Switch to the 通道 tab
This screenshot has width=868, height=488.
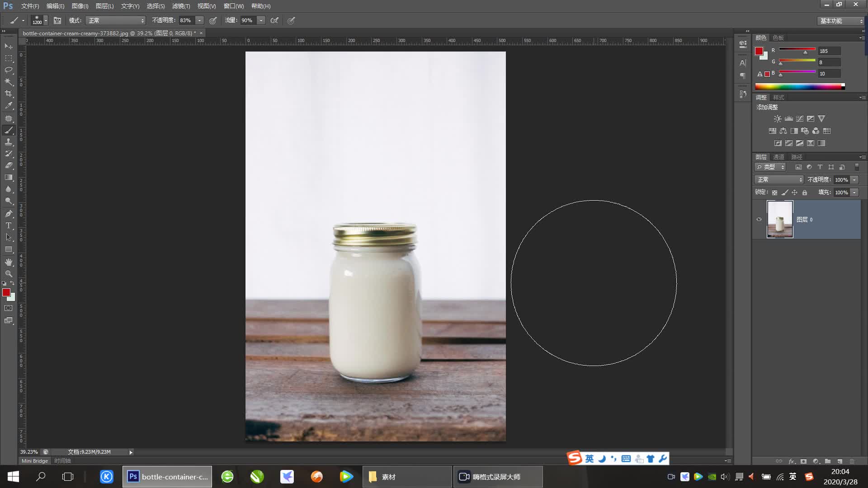click(x=778, y=157)
